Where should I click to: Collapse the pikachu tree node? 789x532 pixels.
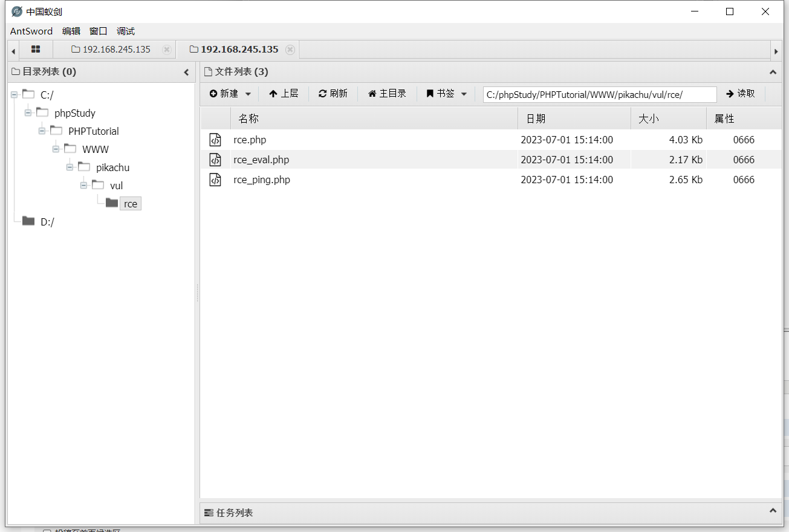pos(70,167)
